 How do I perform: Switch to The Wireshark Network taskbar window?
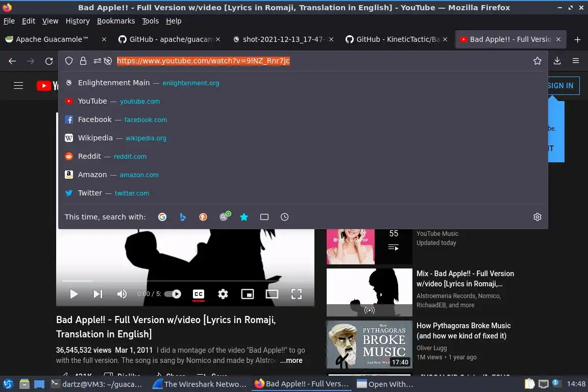(200, 384)
